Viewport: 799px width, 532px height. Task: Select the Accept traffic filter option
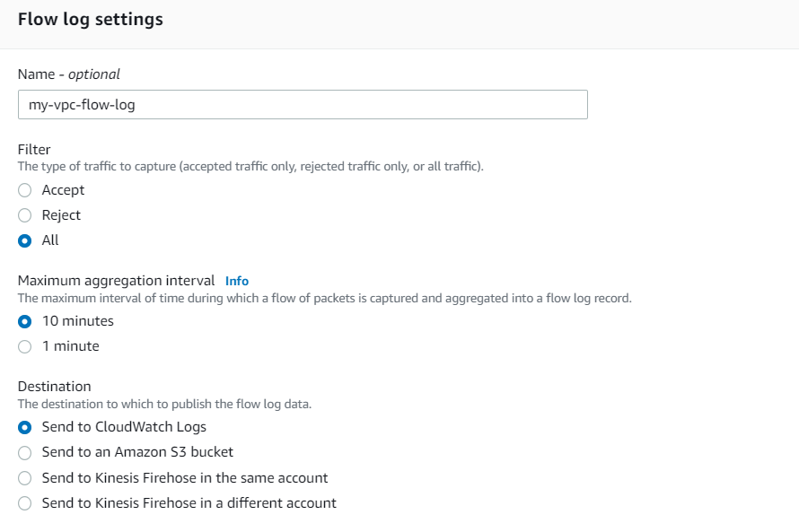pyautogui.click(x=24, y=190)
